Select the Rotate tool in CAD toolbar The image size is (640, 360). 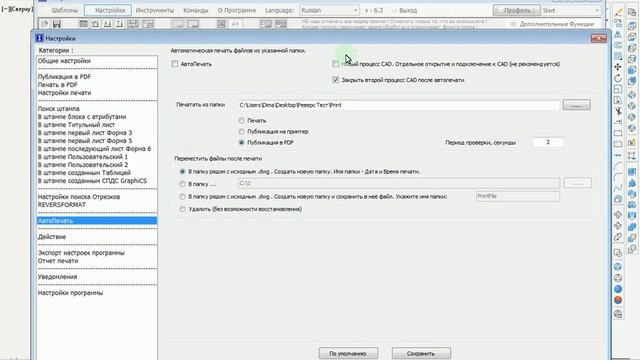click(618, 78)
